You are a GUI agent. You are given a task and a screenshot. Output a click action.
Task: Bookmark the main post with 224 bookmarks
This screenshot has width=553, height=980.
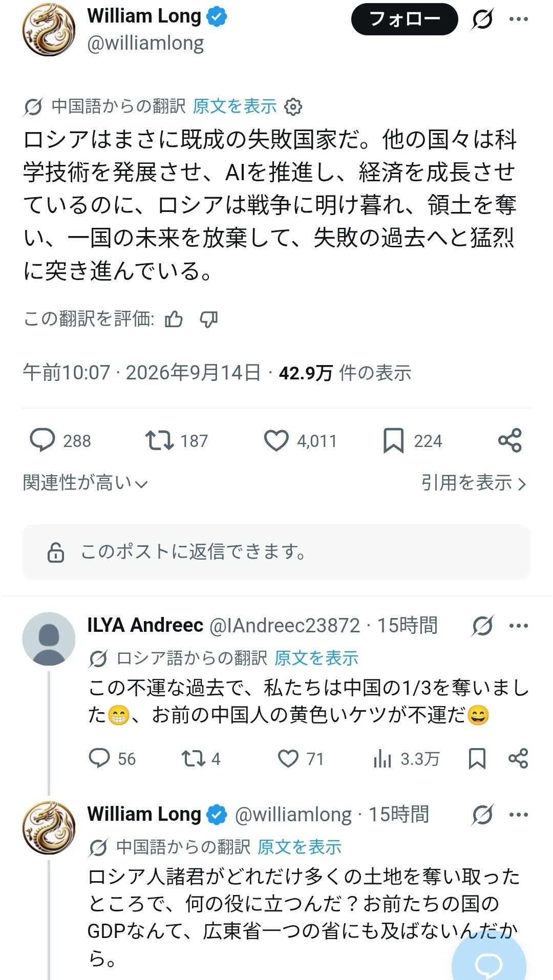pos(412,441)
